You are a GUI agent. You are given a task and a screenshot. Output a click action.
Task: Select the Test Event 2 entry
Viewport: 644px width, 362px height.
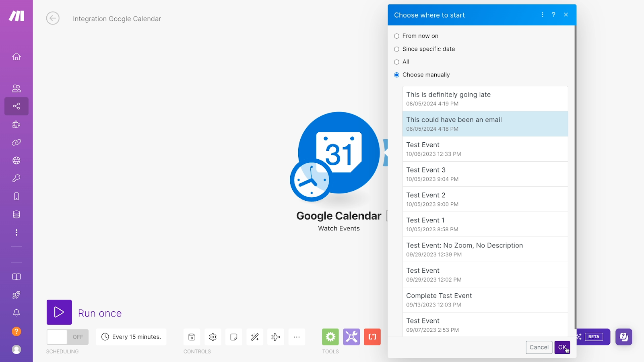tap(485, 199)
